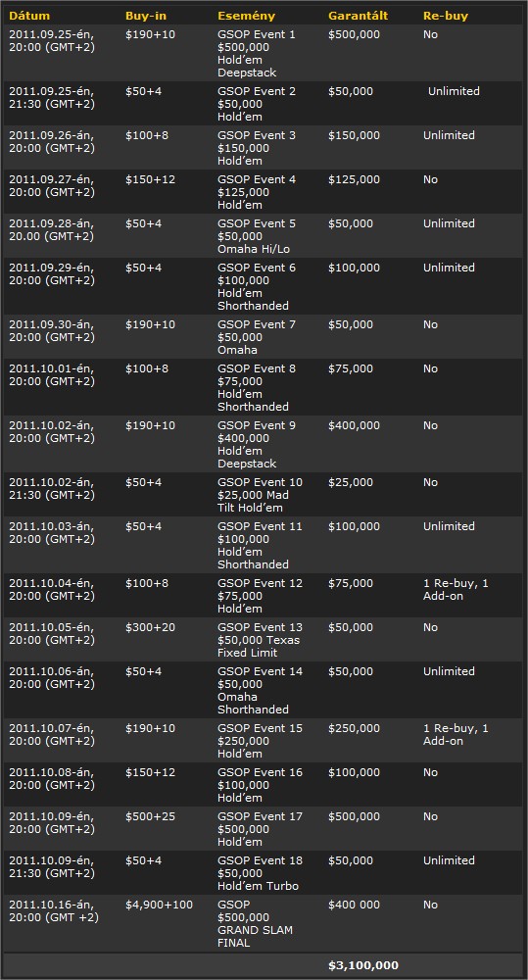Screen dimensions: 528x980
Task: Click the Unlimited re-buy cell for Event 2
Action: [x=454, y=91]
